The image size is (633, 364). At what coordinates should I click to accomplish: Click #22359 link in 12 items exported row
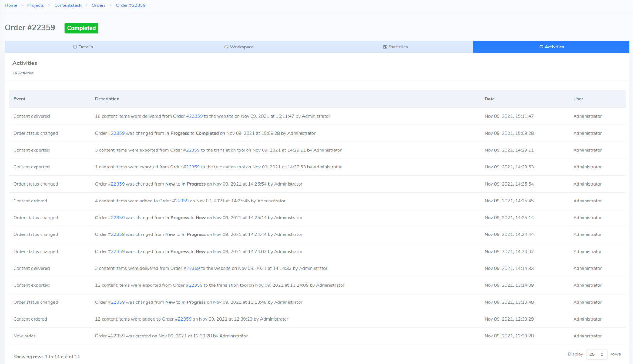[196, 285]
